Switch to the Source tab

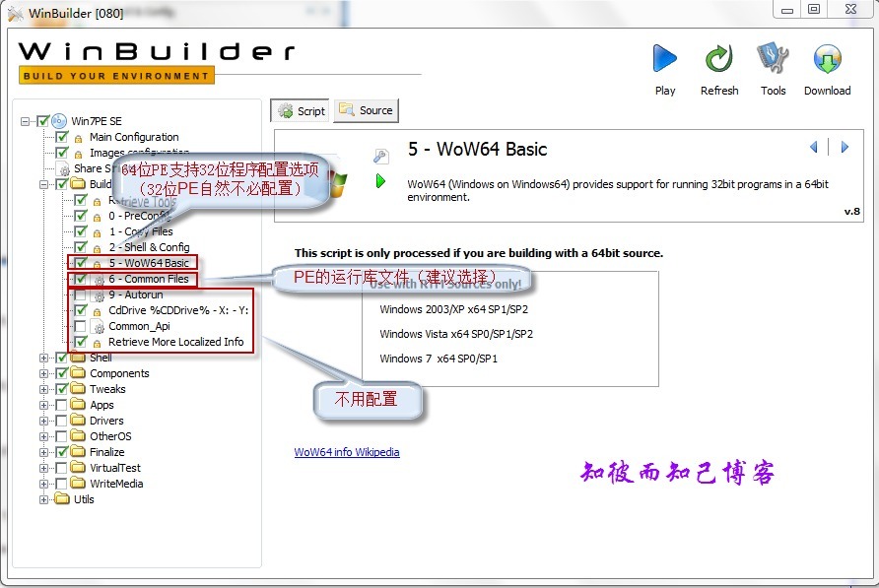(366, 110)
